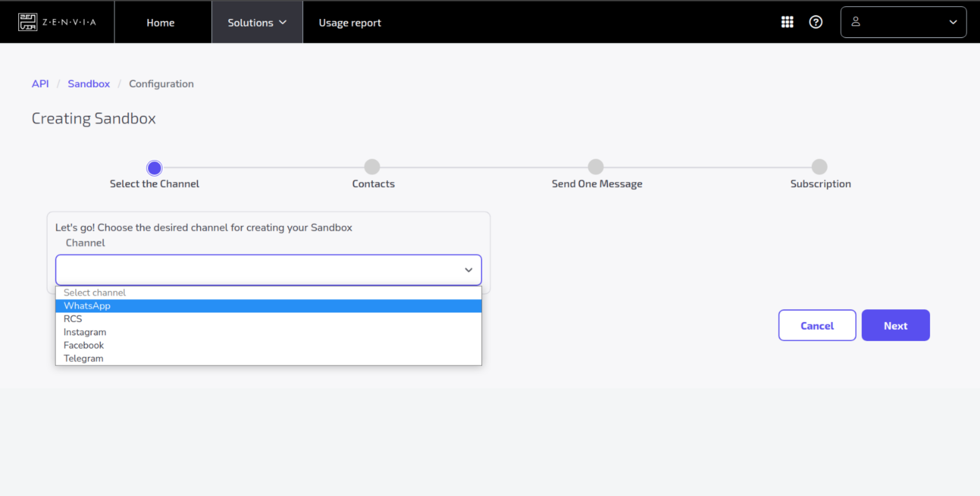The height and width of the screenshot is (496, 980).
Task: Select the RCS channel option
Action: click(73, 319)
